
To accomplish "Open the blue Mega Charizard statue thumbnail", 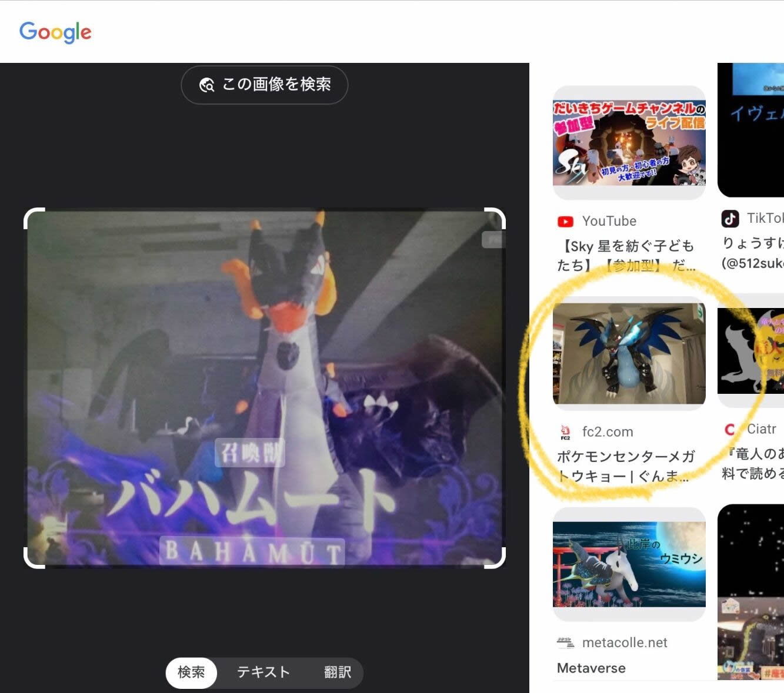I will click(629, 353).
